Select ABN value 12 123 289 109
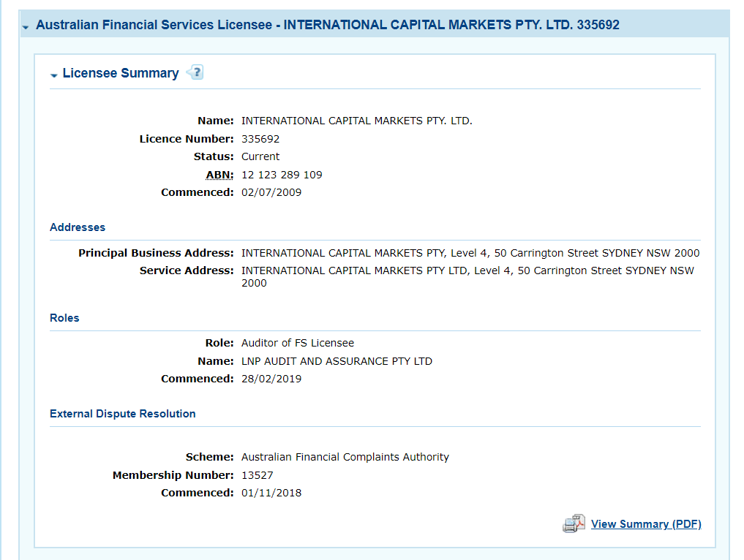744x560 pixels. (x=282, y=175)
